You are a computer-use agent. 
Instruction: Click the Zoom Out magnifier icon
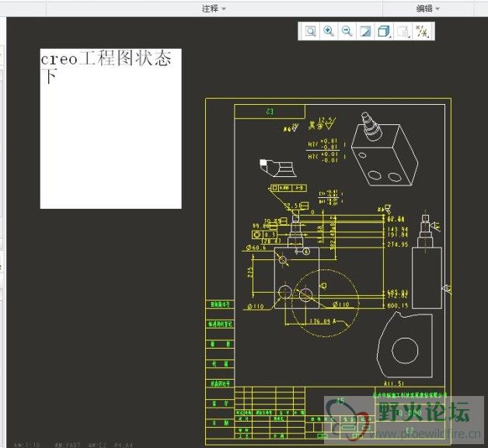coord(347,31)
